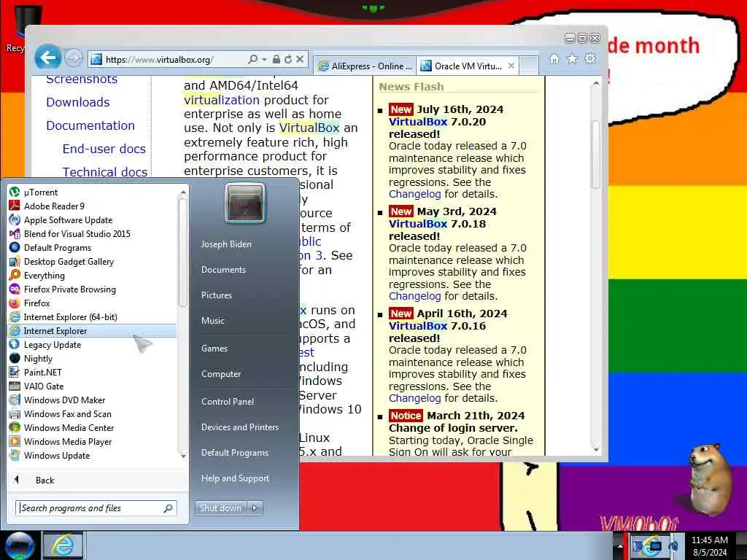Click the Documentation sidebar link
The height and width of the screenshot is (560, 747).
tap(90, 125)
